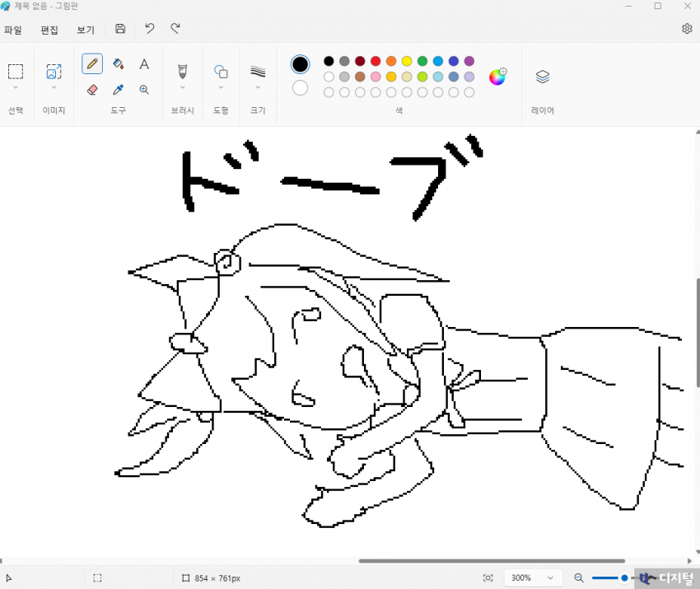Pick the dark red palette swatch

(x=360, y=61)
